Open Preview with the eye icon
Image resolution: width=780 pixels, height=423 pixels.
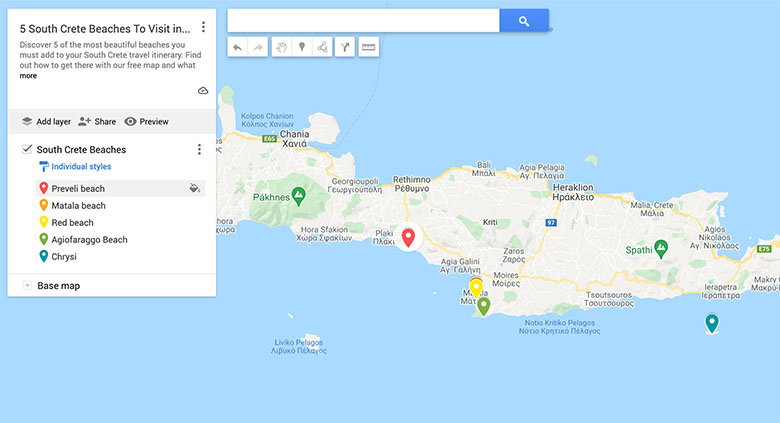(146, 121)
